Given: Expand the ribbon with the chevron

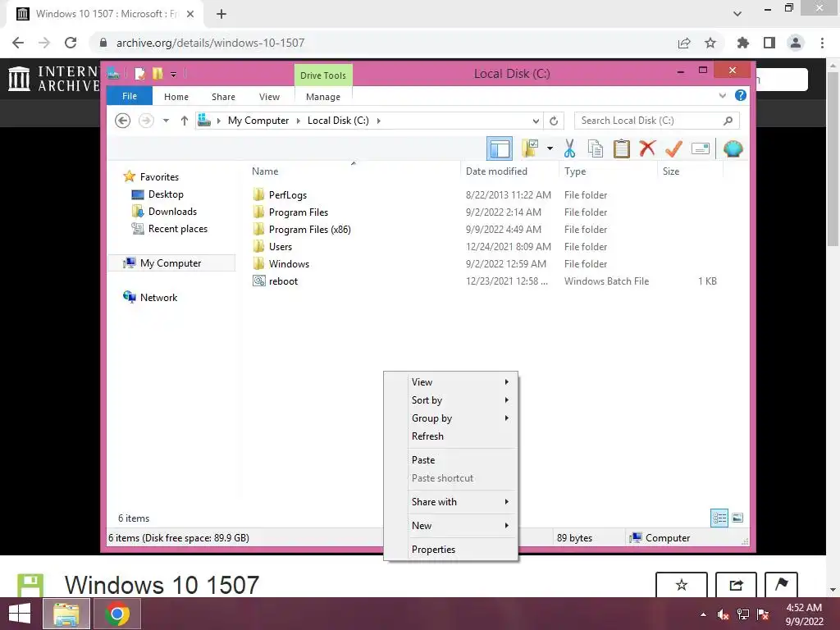Looking at the screenshot, I should pyautogui.click(x=722, y=96).
